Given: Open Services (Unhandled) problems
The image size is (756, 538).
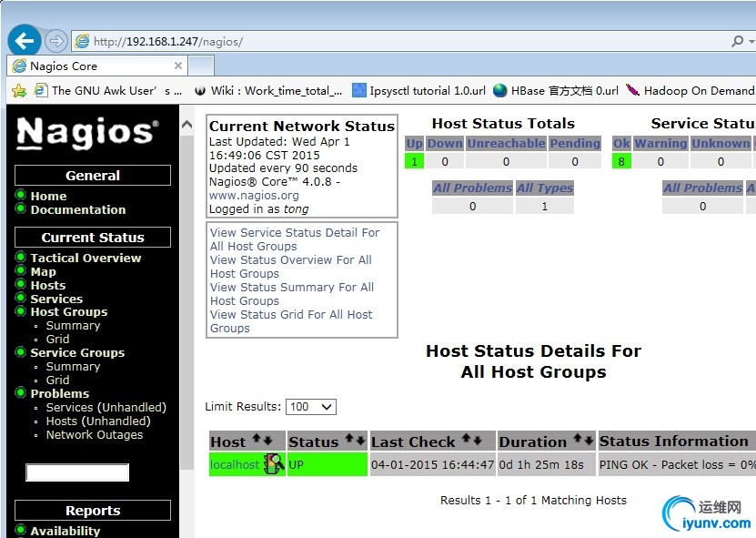Looking at the screenshot, I should pos(106,407).
